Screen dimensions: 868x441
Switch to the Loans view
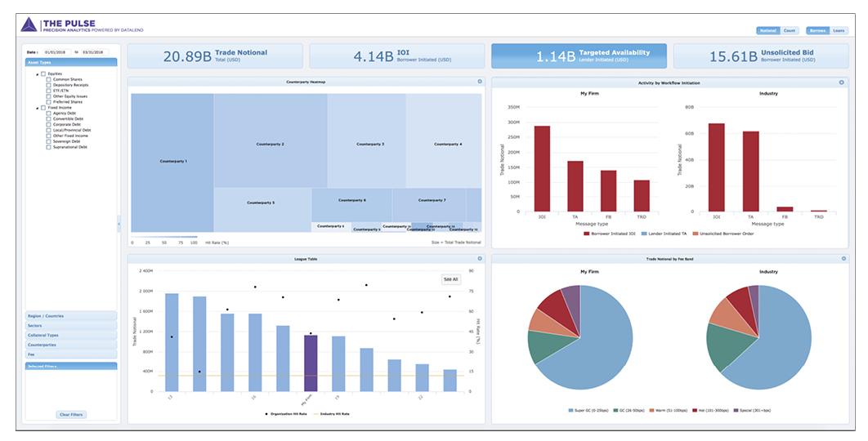click(838, 31)
